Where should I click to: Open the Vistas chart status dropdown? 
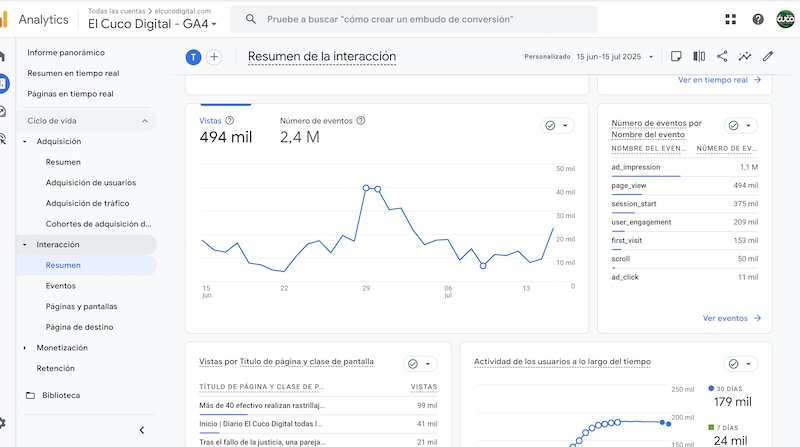tap(557, 126)
